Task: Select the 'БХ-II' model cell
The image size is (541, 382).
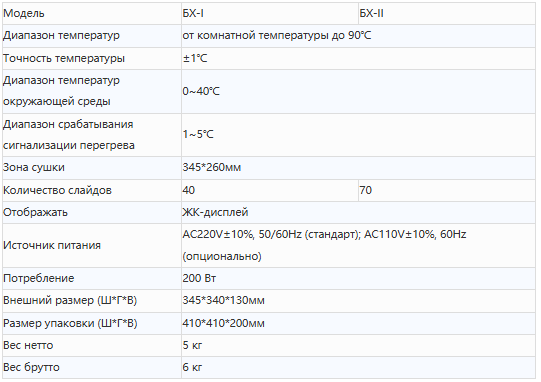Action: pyautogui.click(x=447, y=13)
